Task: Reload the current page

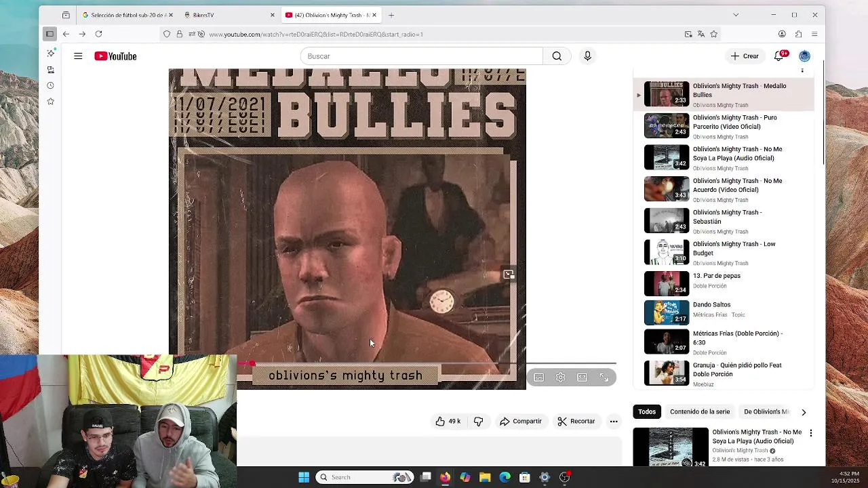Action: point(98,34)
